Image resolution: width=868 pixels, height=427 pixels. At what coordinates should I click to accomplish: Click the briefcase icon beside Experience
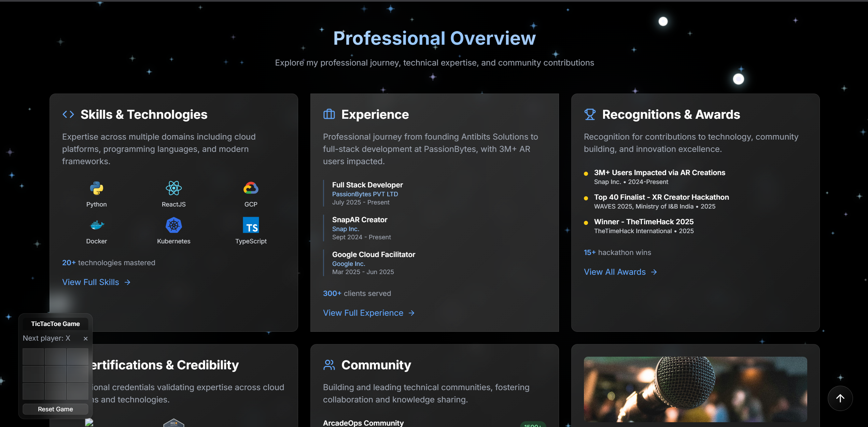pos(329,114)
